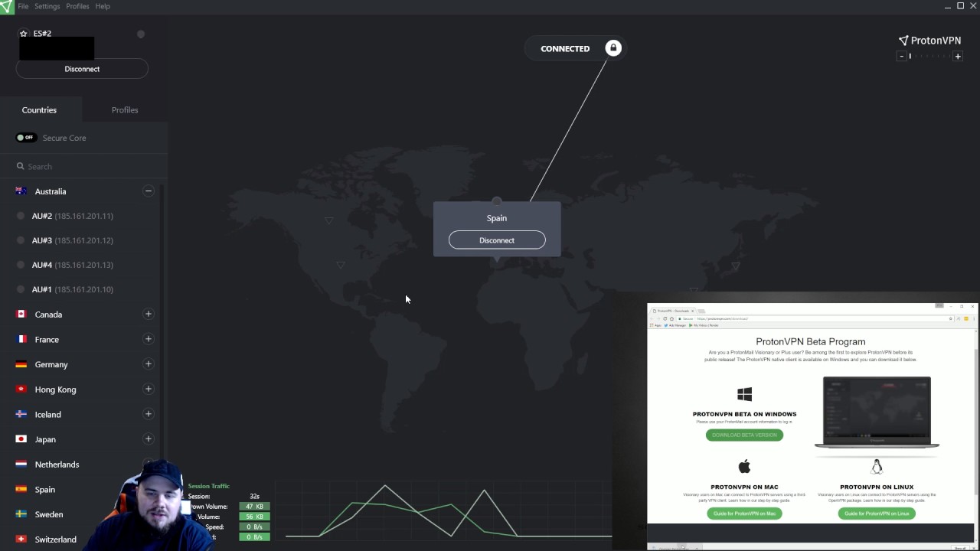Click Guide for ProtonVPN on Linux button
The image size is (980, 551).
(x=877, y=514)
